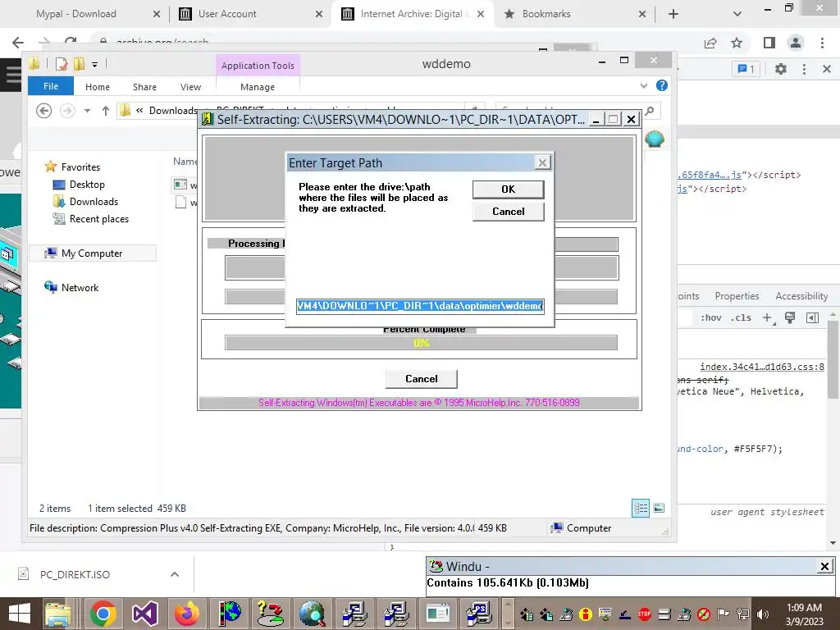The width and height of the screenshot is (840, 630).
Task: Open the browser profile icon
Action: tap(796, 43)
